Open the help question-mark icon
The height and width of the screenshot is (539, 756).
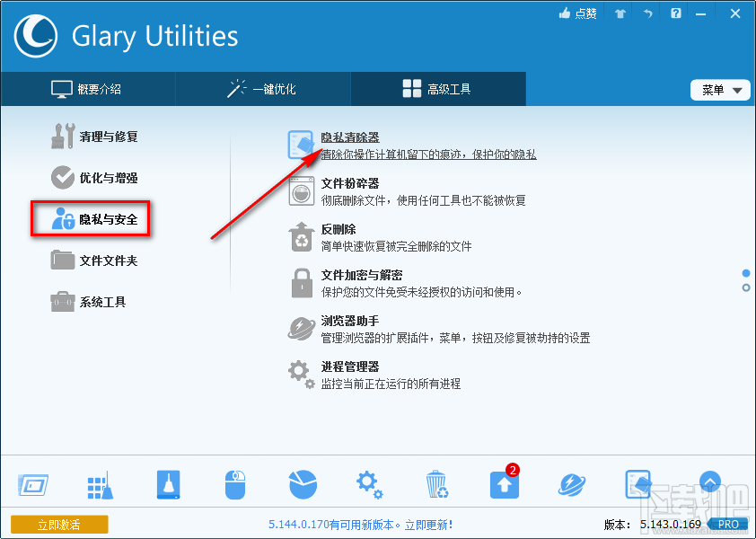pos(675,13)
